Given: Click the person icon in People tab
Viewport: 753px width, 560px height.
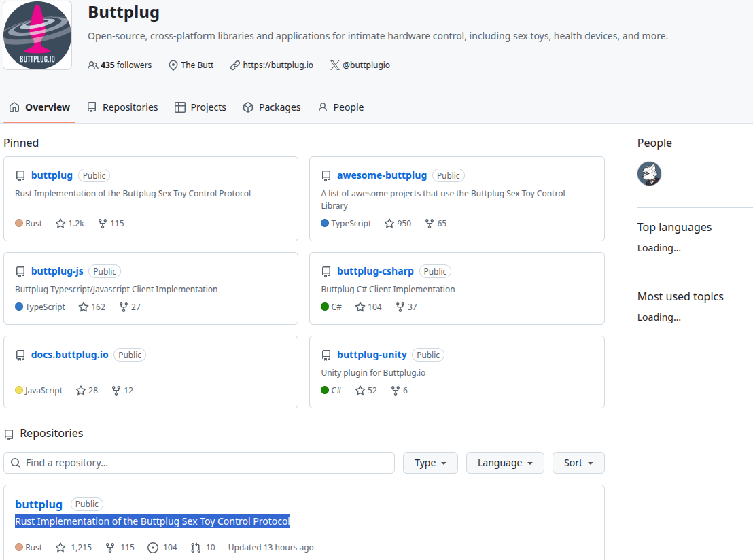Looking at the screenshot, I should 323,107.
